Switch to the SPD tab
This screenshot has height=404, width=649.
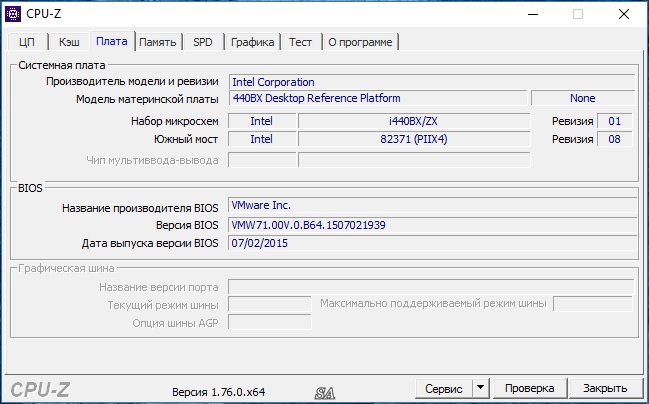pyautogui.click(x=203, y=41)
